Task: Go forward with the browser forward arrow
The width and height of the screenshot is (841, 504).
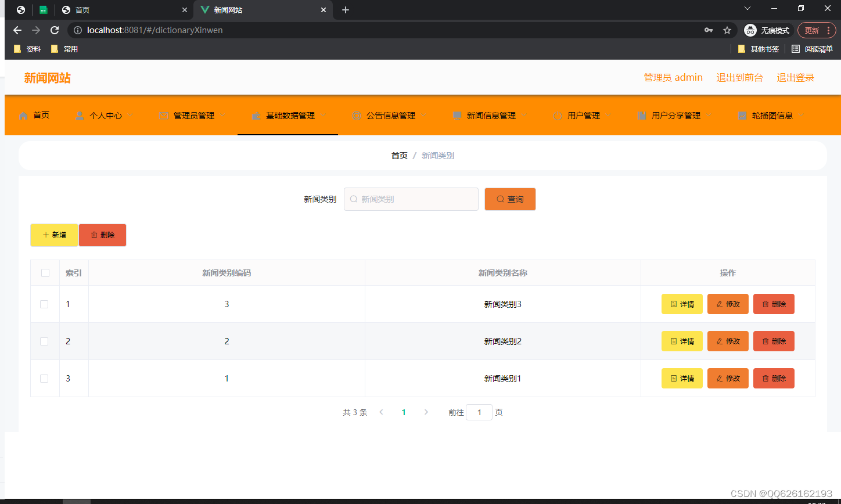Action: [x=36, y=30]
